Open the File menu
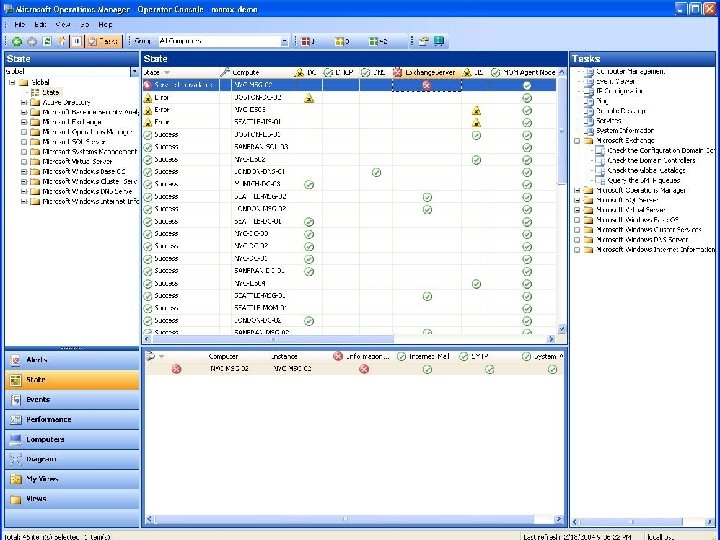This screenshot has width=720, height=540. (19, 24)
